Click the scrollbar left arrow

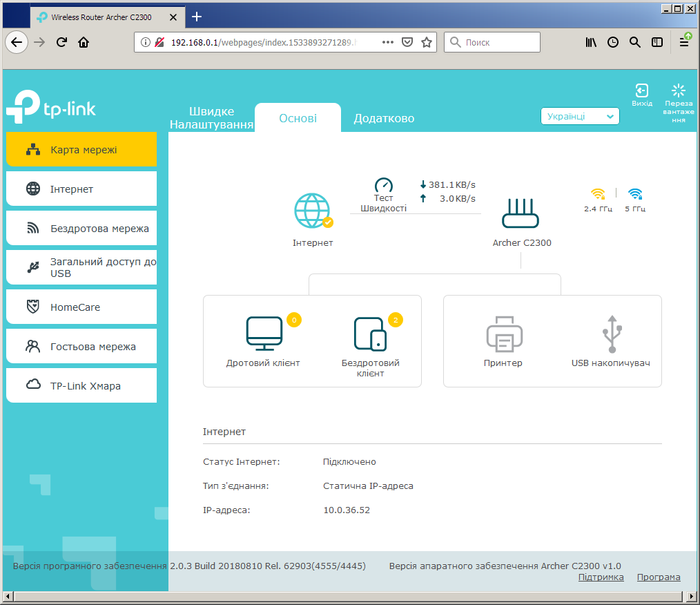tap(8, 596)
